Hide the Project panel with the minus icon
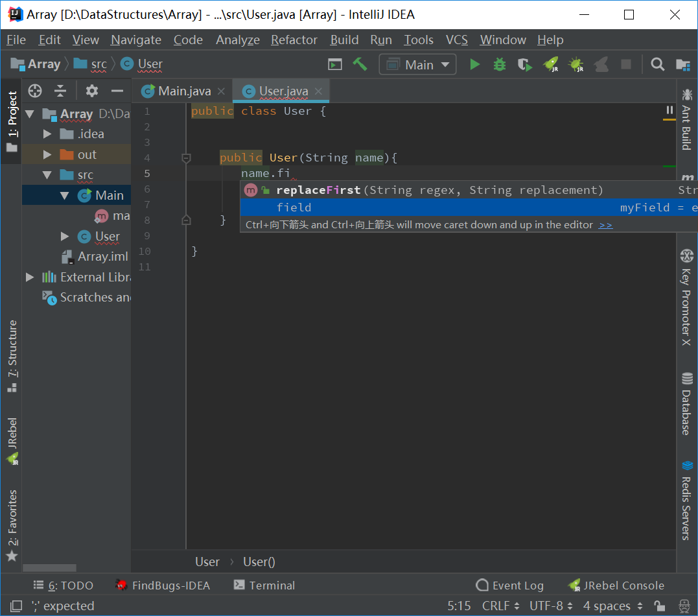The image size is (698, 616). tap(117, 91)
